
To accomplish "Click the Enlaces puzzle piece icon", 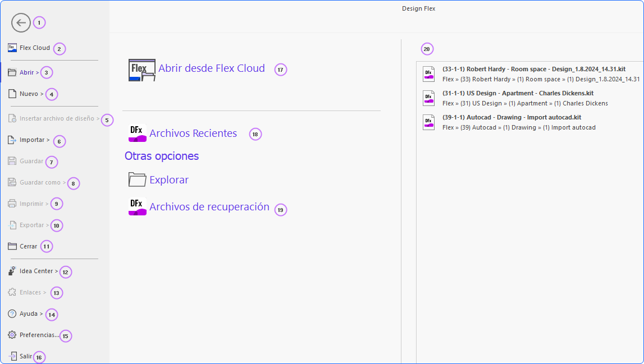I will pyautogui.click(x=12, y=292).
